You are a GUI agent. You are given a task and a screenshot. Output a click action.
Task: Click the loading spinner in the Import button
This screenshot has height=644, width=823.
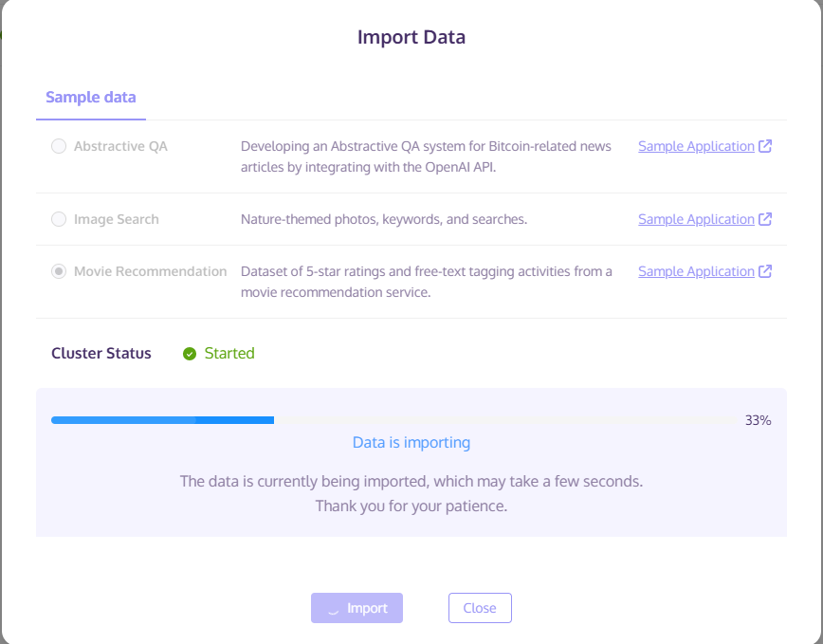[x=333, y=609]
